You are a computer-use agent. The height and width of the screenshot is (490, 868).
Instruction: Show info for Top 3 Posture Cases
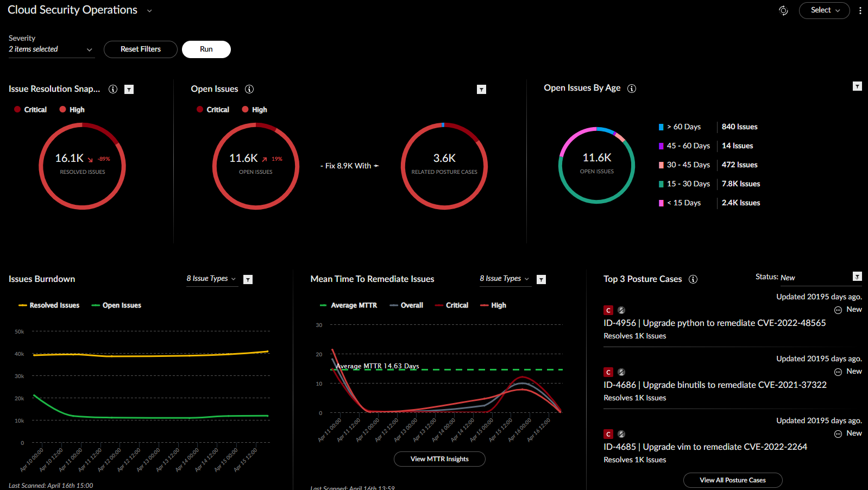point(693,279)
